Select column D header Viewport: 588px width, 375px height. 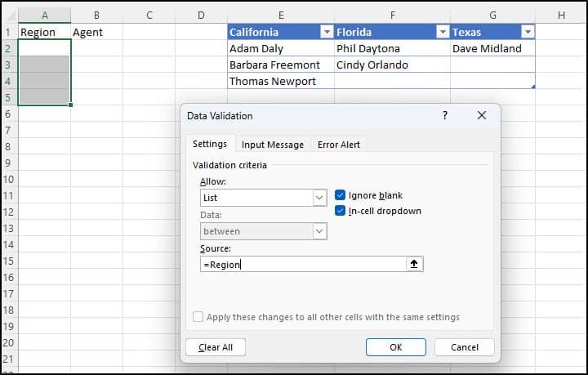point(202,16)
